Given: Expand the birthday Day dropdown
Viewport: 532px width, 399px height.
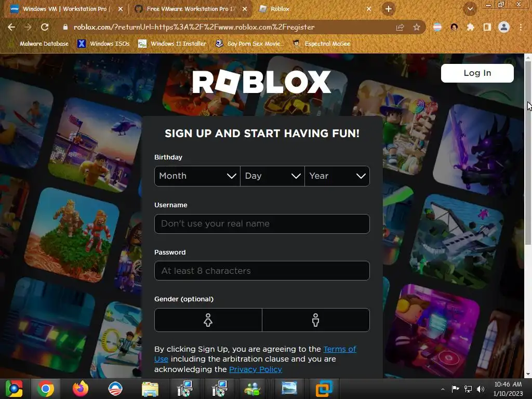Looking at the screenshot, I should (x=272, y=176).
